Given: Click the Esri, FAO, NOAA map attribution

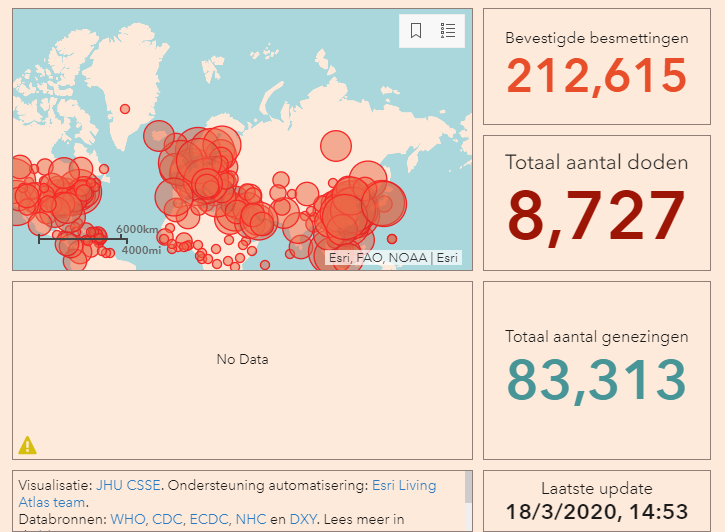Looking at the screenshot, I should tap(393, 257).
